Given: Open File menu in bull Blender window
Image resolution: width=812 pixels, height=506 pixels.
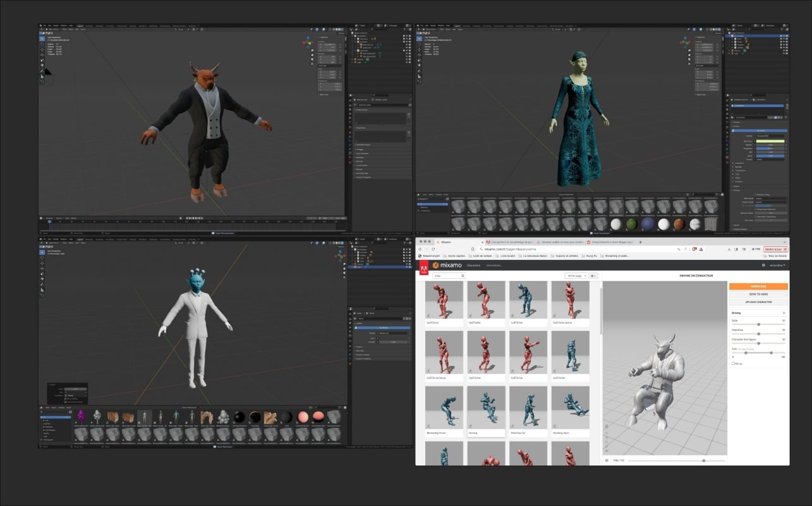Looking at the screenshot, I should click(x=45, y=25).
